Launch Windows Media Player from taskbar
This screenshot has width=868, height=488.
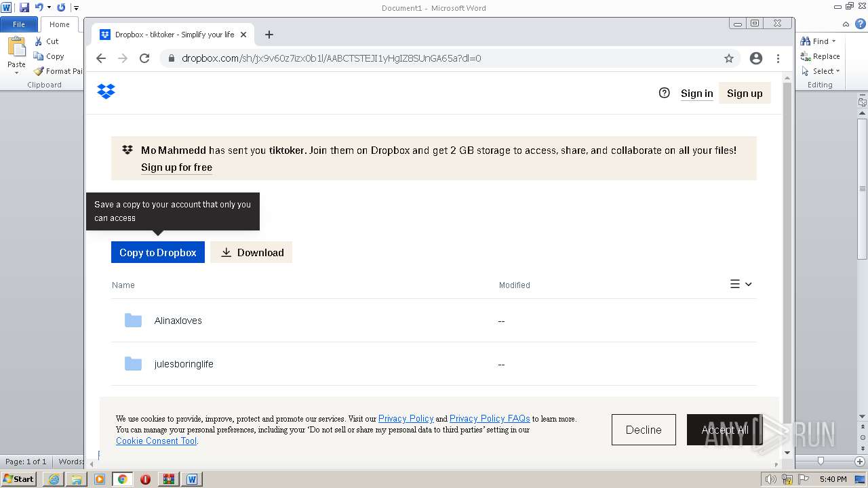click(x=100, y=479)
